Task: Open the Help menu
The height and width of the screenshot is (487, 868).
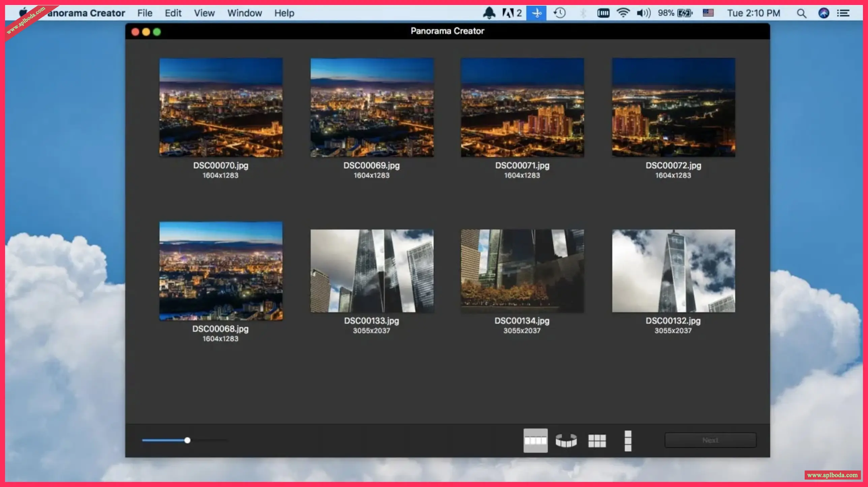Action: (284, 13)
